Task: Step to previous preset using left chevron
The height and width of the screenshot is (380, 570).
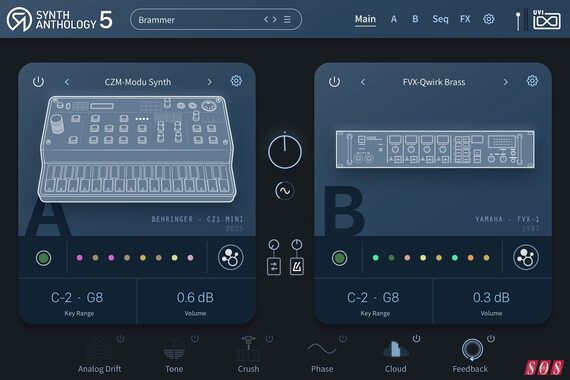Action: click(x=266, y=20)
